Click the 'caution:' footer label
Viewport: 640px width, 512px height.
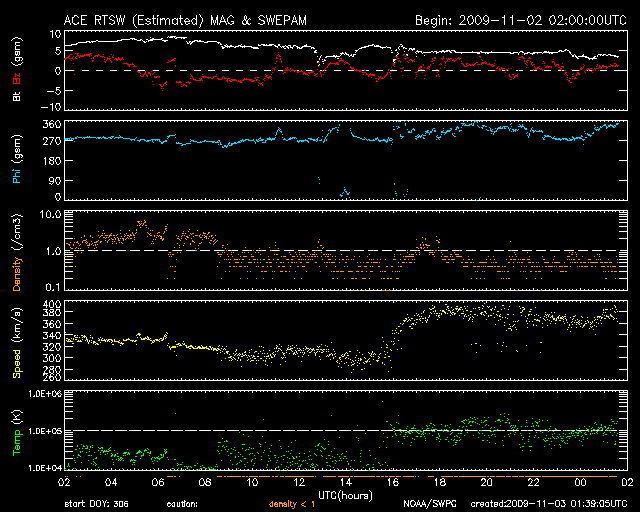[x=182, y=504]
